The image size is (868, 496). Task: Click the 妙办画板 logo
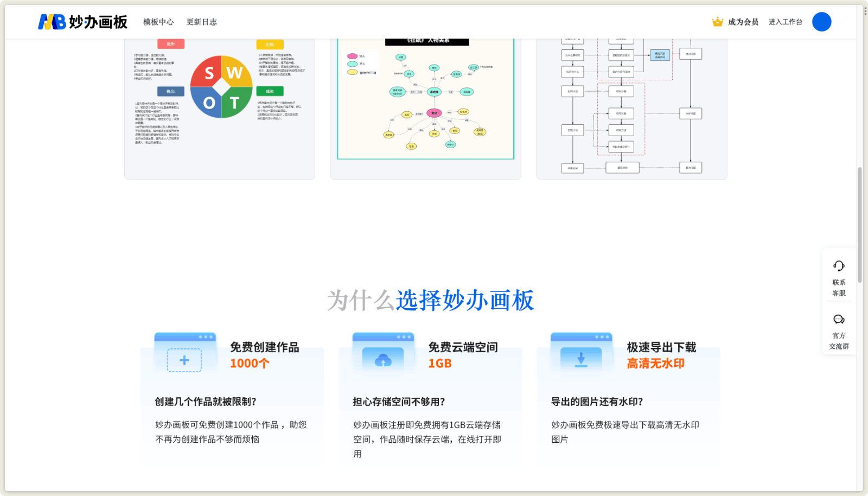(82, 22)
